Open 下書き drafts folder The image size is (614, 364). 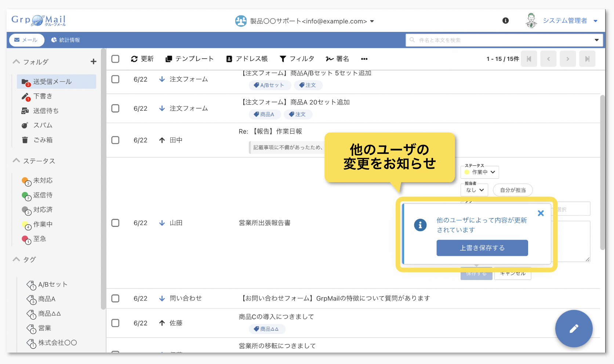(x=43, y=96)
